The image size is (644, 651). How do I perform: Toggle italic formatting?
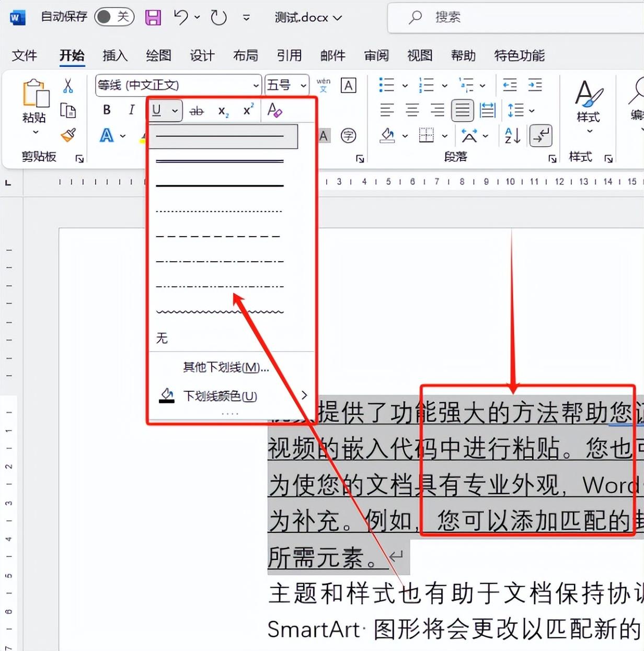click(x=131, y=110)
